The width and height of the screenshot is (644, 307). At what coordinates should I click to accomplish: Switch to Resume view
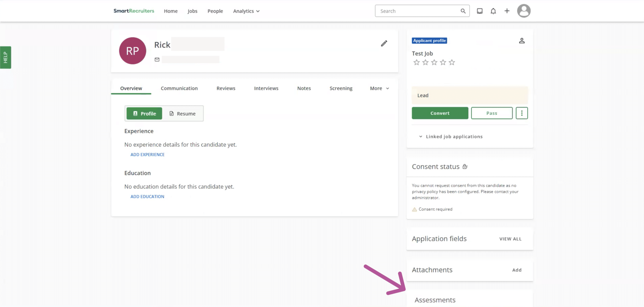183,114
